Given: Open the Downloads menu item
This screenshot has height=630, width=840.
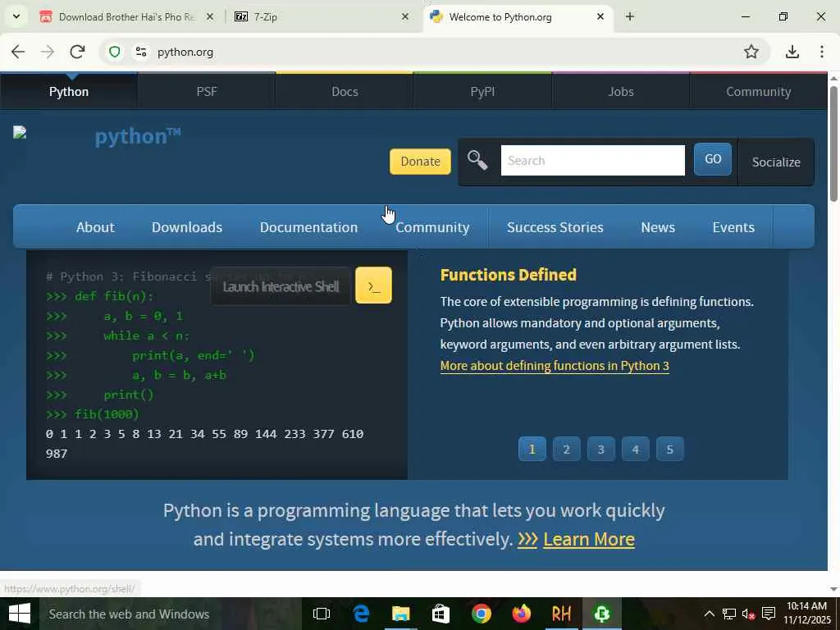Looking at the screenshot, I should tap(187, 227).
